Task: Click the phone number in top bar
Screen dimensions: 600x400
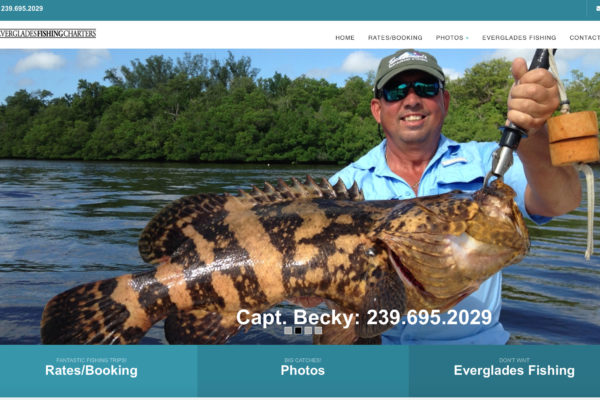Action: tap(21, 8)
